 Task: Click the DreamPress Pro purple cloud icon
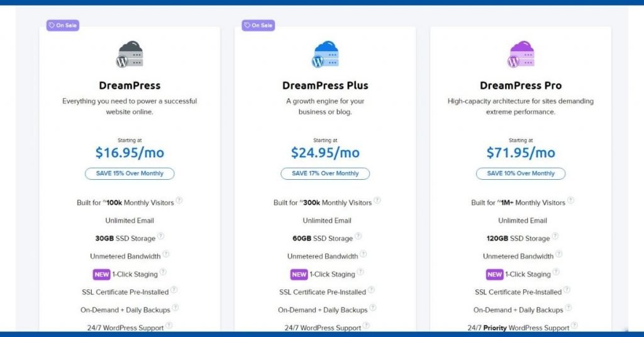click(521, 54)
